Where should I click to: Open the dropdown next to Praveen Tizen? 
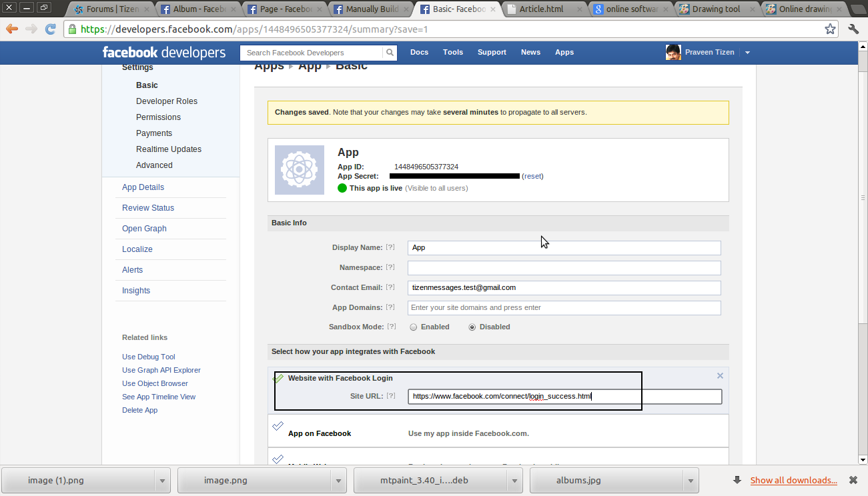(x=747, y=53)
